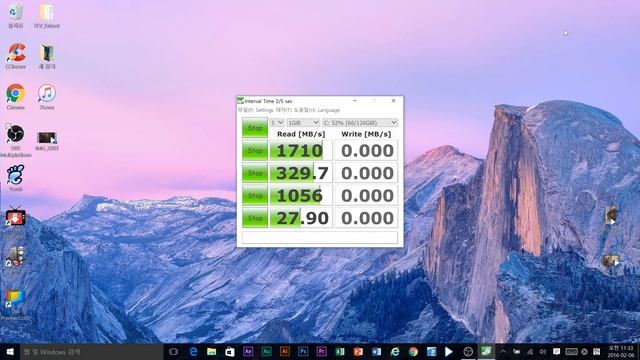Click the empty comment field under results
This screenshot has height=360, width=640.
(320, 237)
